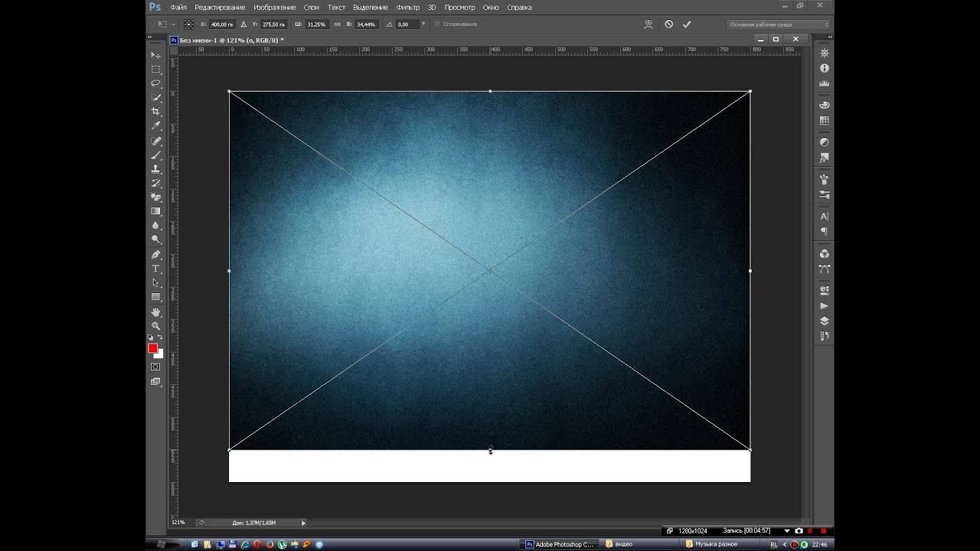Screen dimensions: 980x551
Task: Select the Path Selection tool
Action: tap(156, 282)
